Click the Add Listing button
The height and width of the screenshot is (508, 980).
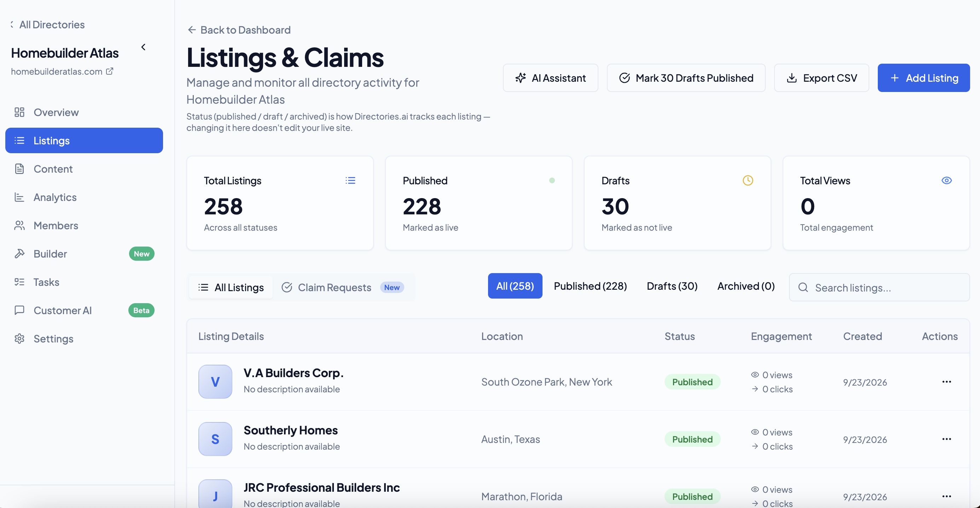pos(924,77)
